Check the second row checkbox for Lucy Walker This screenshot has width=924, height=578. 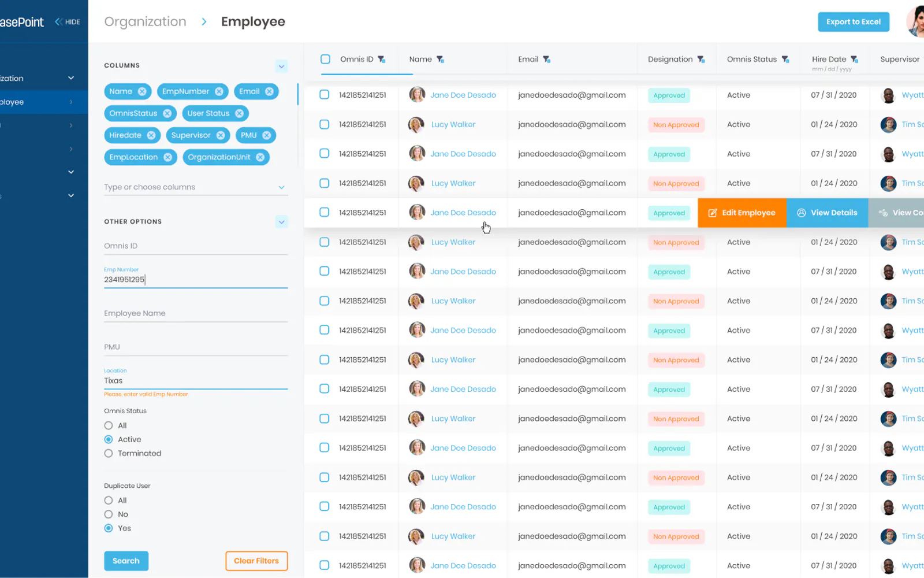click(x=325, y=124)
